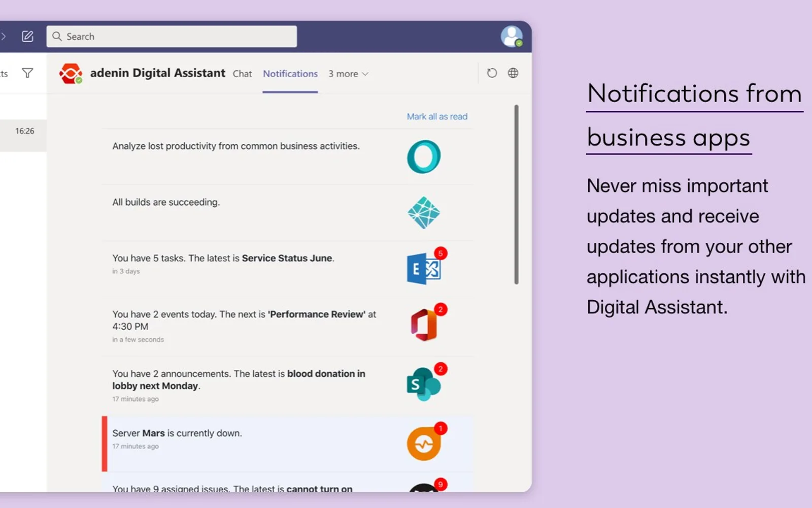Click the filter funnel icon

(x=28, y=73)
